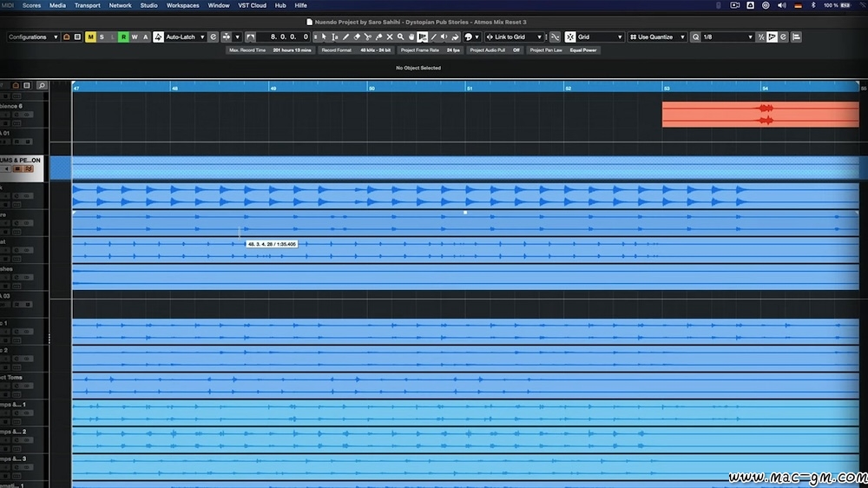Click the Quantize Q icon
The width and height of the screenshot is (868, 488).
tap(696, 37)
